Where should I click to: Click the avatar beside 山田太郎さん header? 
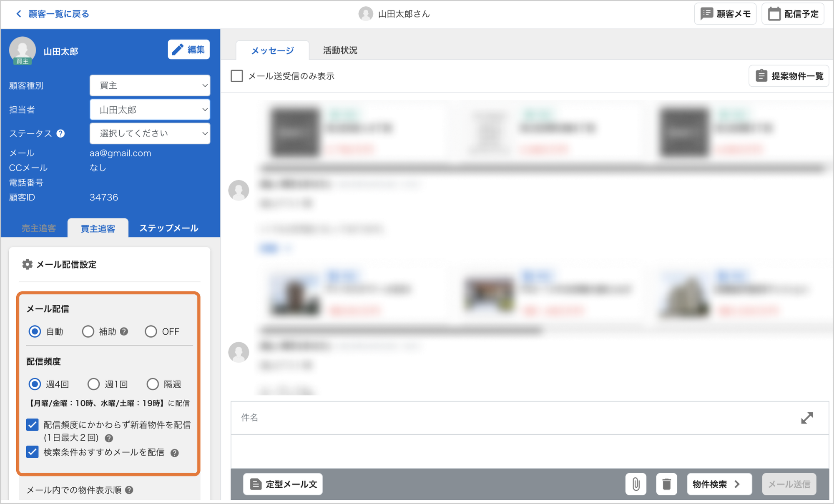366,14
